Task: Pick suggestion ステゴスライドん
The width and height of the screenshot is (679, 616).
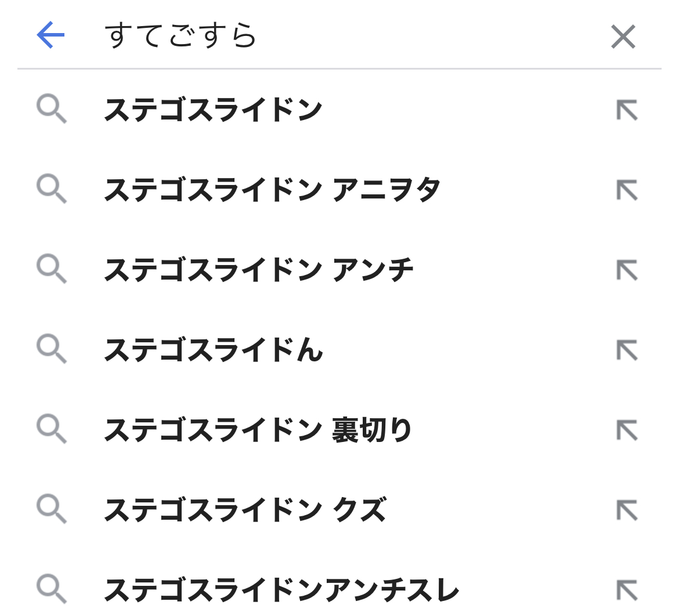Action: (x=213, y=350)
